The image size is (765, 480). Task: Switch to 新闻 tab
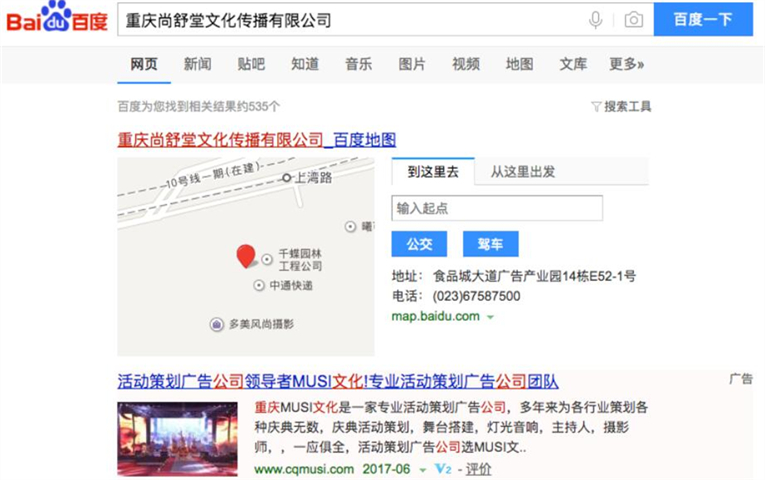pos(198,64)
